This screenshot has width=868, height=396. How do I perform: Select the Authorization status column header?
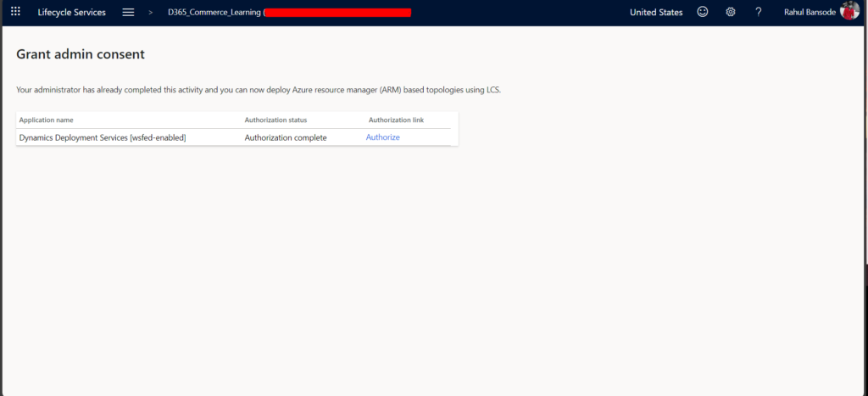(275, 120)
